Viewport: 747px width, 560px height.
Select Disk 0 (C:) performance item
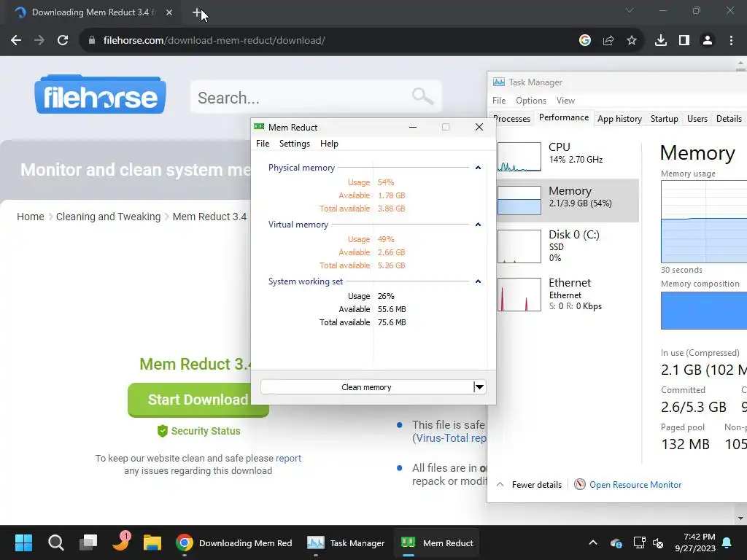(567, 246)
